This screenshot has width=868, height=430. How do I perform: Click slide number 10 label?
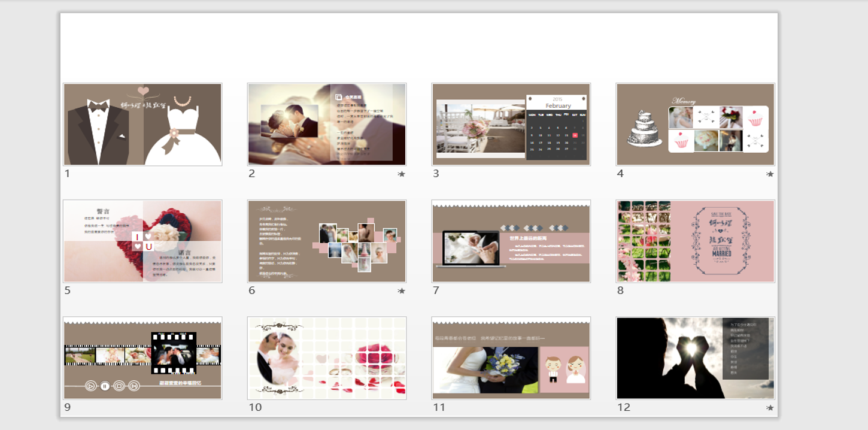[255, 407]
